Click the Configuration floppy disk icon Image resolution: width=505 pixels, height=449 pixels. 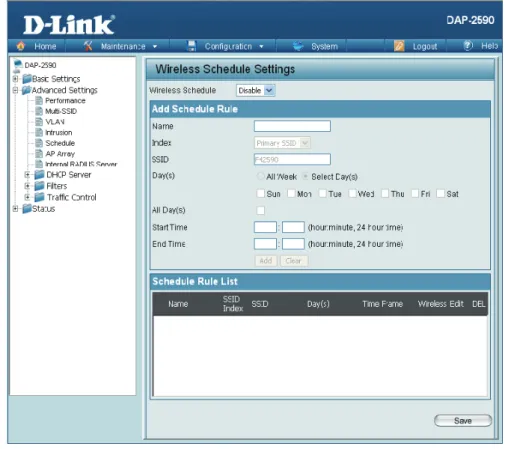coord(192,46)
